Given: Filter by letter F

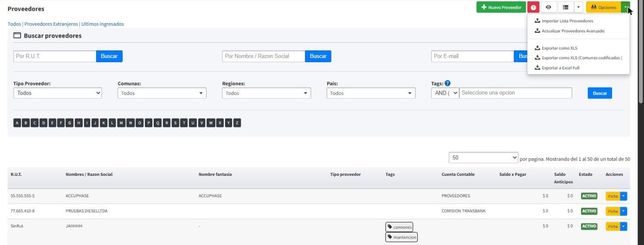Looking at the screenshot, I should coord(60,123).
